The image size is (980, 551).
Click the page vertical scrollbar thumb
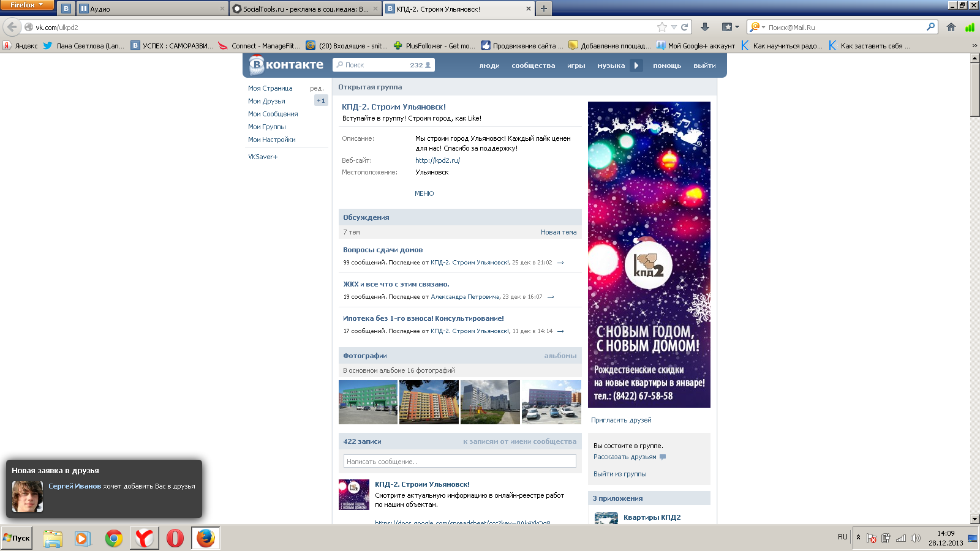pyautogui.click(x=975, y=89)
